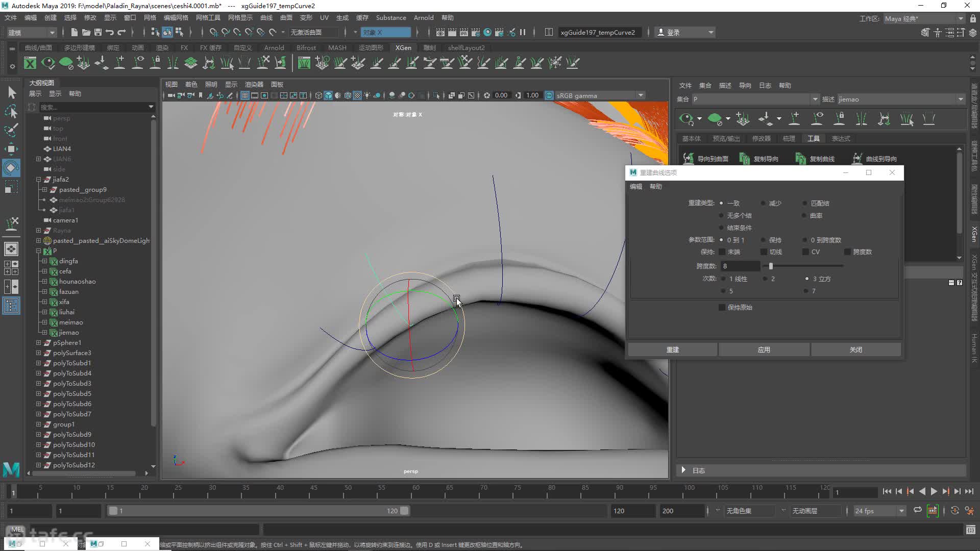
Task: Click the 关闭 button in dialog
Action: coord(855,349)
